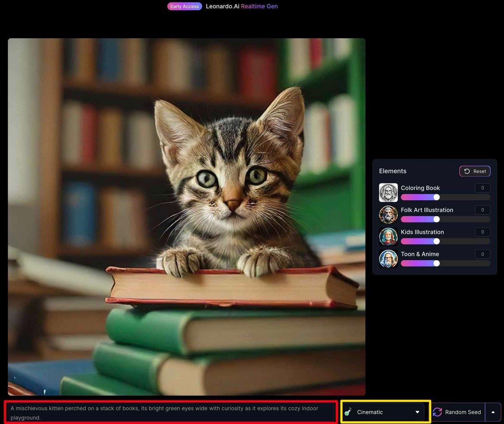Click the Elements panel heading
The height and width of the screenshot is (424, 504).
(x=393, y=171)
